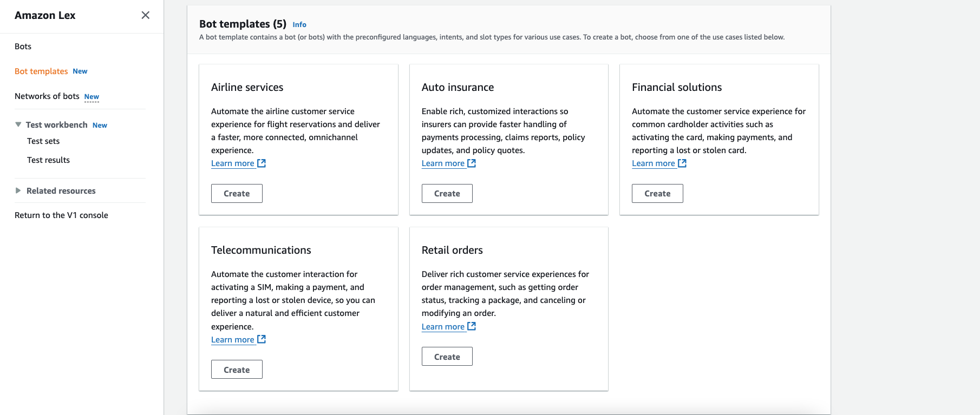Open Test results under Test workbench
The image size is (980, 415).
pos(48,160)
